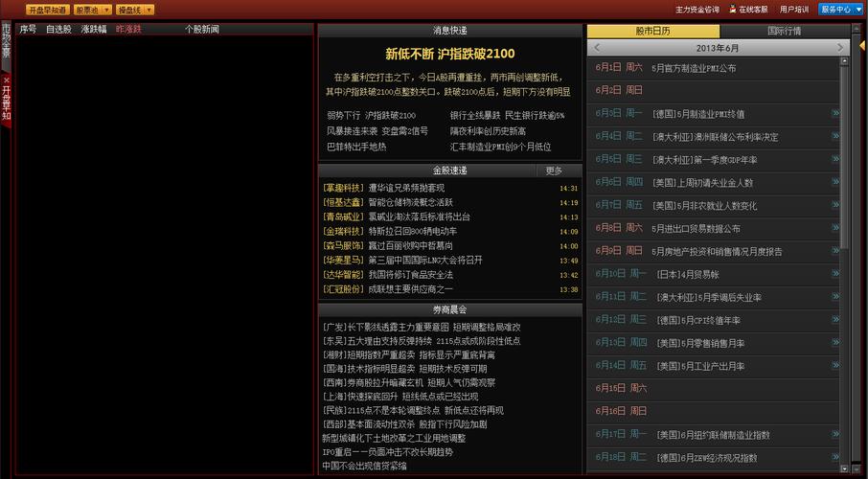Screen dimensions: 868x479
Task: Switch to the 国际行情 tab
Action: coord(785,31)
